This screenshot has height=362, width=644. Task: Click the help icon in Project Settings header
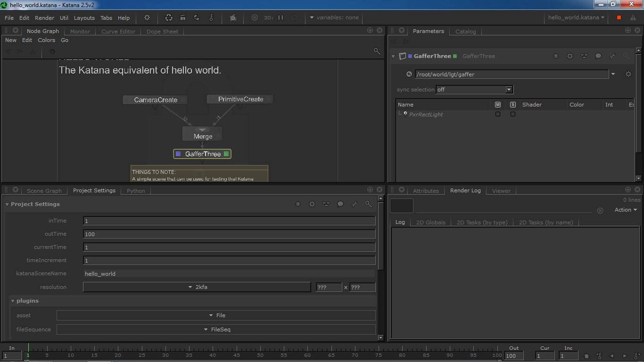click(298, 204)
